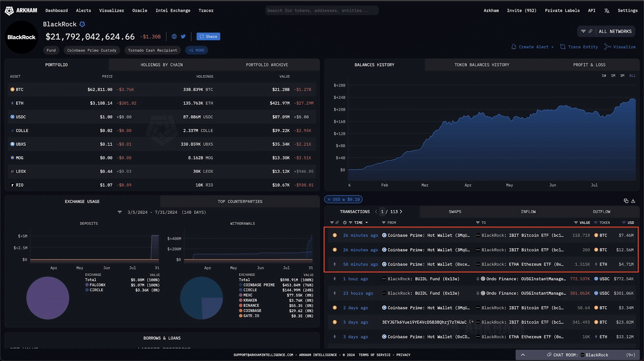Open Private Labels in the header
This screenshot has width=644, height=361.
click(562, 10)
